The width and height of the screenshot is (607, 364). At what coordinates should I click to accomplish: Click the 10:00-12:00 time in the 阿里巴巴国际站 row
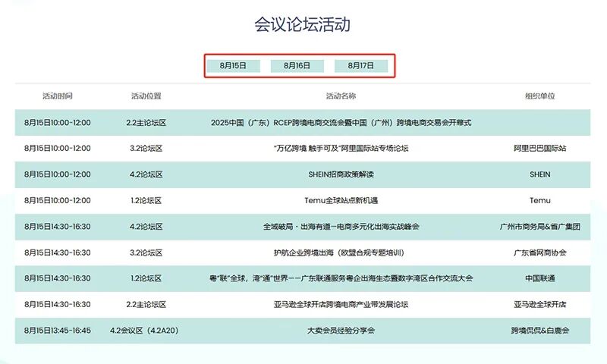(58, 148)
